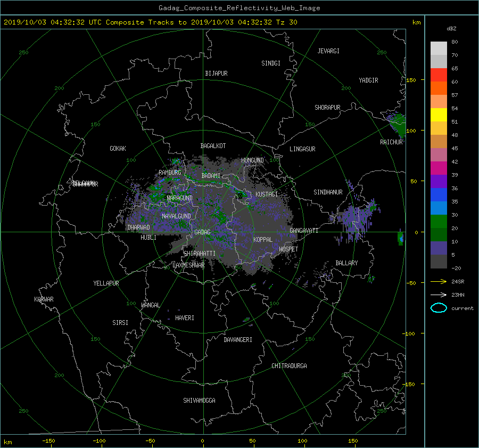Click the JEVARGI city label
Screen dimensions: 479x448
pyautogui.click(x=328, y=51)
